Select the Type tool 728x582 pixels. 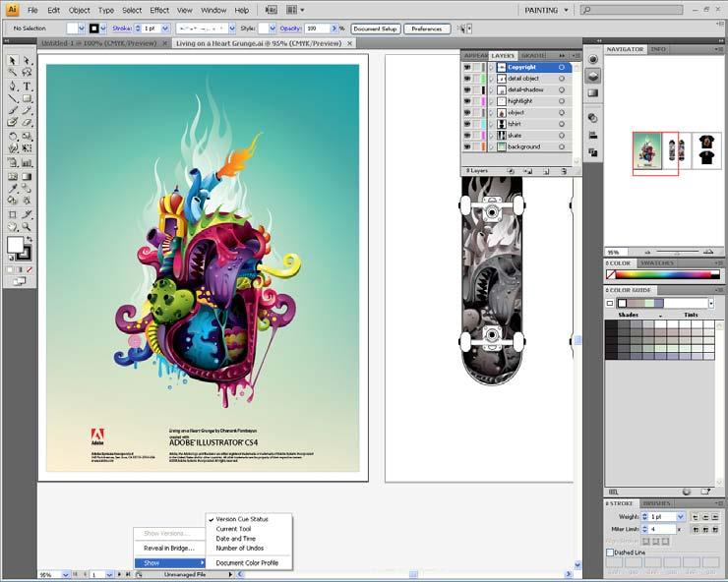point(27,86)
